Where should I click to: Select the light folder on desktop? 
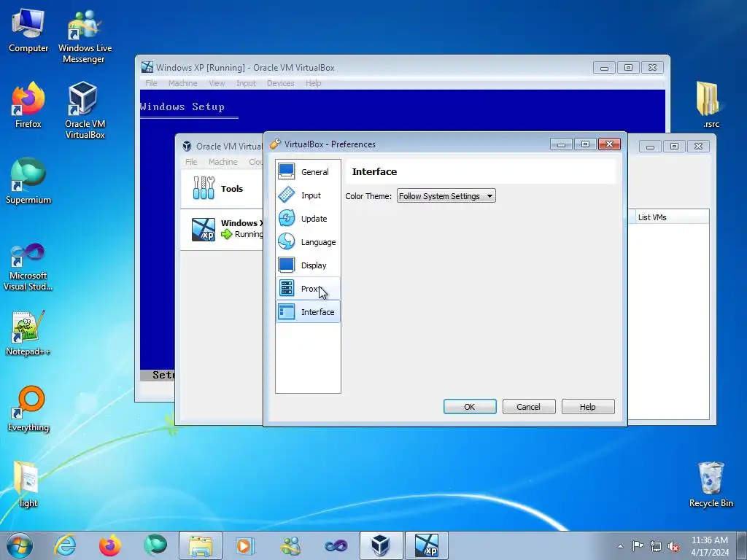coord(28,485)
